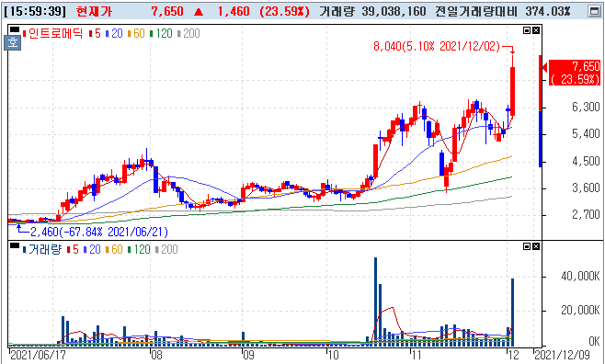Click the black rectangle icon beside 거래량 legend
605x364 pixels.
[x=15, y=245]
